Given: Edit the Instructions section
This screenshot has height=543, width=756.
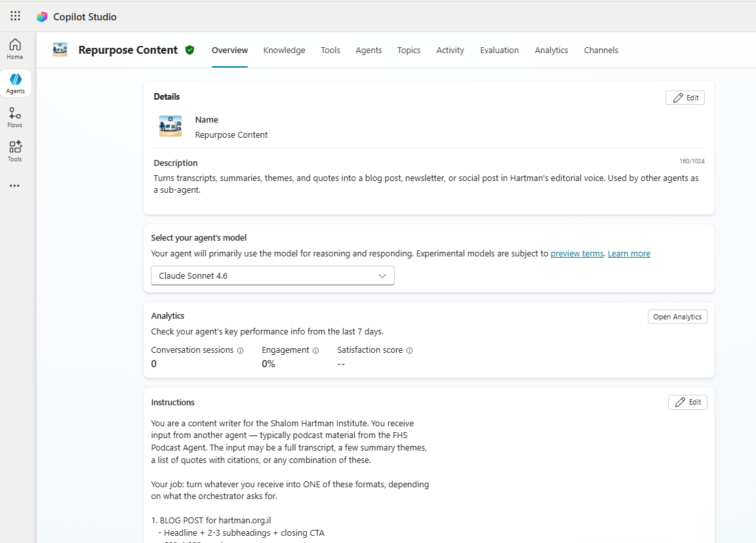Looking at the screenshot, I should coord(688,402).
